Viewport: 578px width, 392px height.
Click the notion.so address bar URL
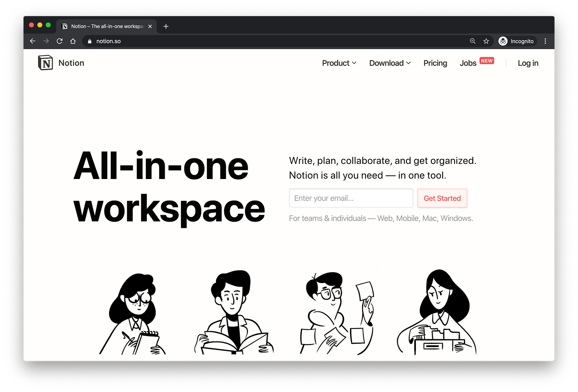point(108,41)
